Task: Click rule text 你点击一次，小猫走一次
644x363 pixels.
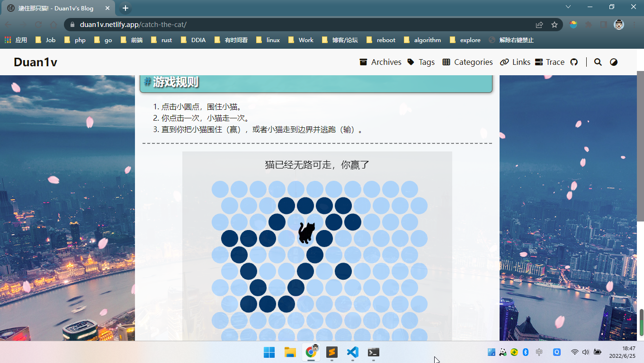Action: tap(205, 118)
